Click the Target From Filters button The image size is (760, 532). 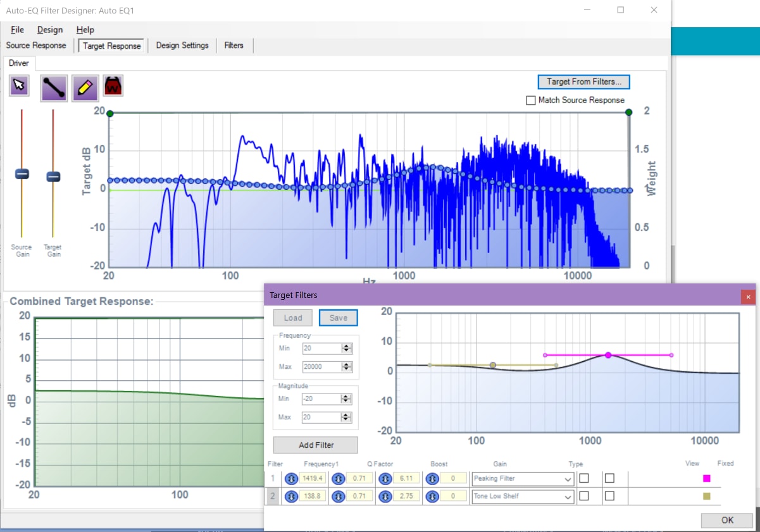click(584, 82)
